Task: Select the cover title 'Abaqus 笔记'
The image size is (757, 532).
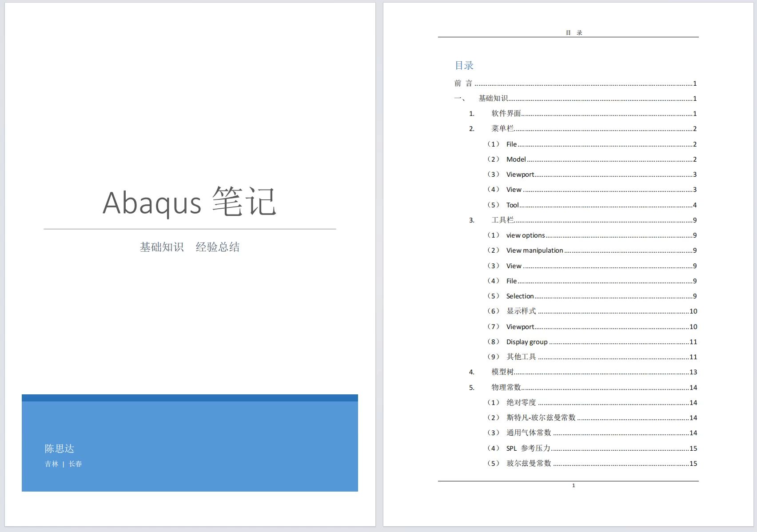Action: pyautogui.click(x=190, y=202)
